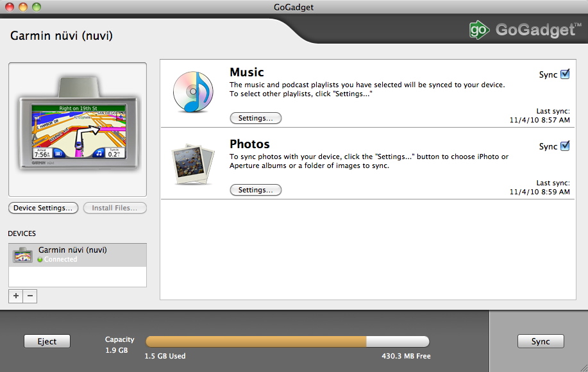Image resolution: width=588 pixels, height=372 pixels.
Task: Click the Garmin nüvi device preview image
Action: point(78,124)
